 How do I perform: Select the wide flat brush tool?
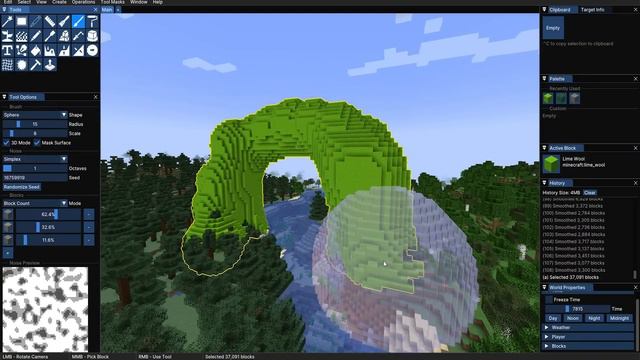[64, 21]
